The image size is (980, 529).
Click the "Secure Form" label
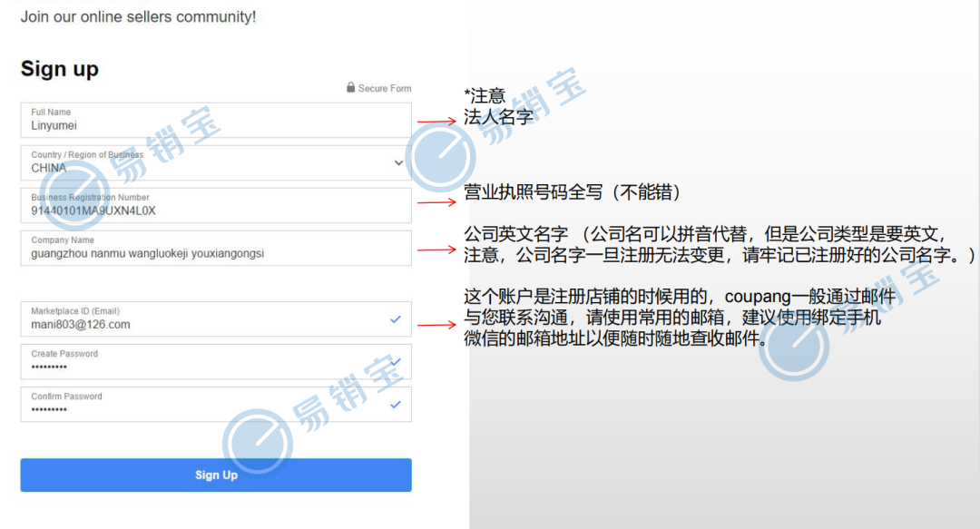point(385,88)
